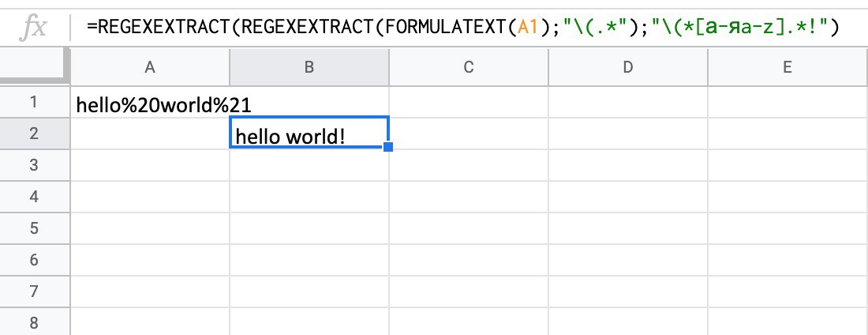This screenshot has width=868, height=335.
Task: Select empty cell B5
Action: tap(309, 228)
